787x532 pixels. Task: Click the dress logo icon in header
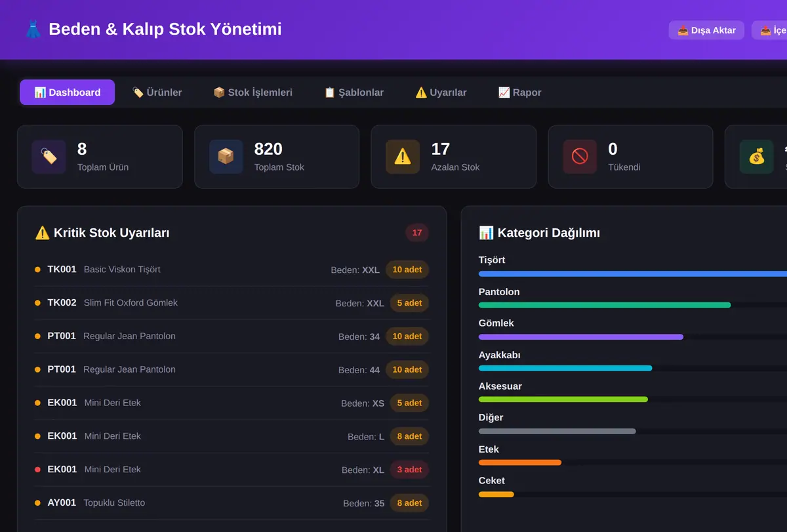pyautogui.click(x=33, y=30)
